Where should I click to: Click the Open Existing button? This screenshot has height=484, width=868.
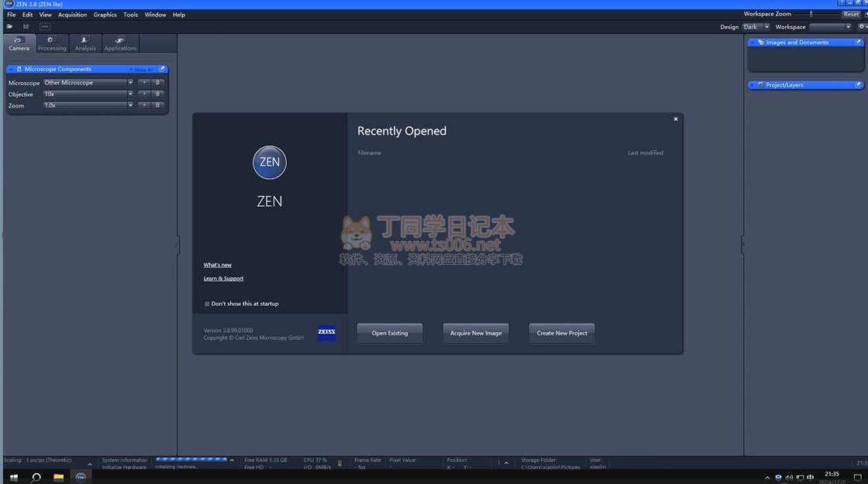click(x=390, y=333)
